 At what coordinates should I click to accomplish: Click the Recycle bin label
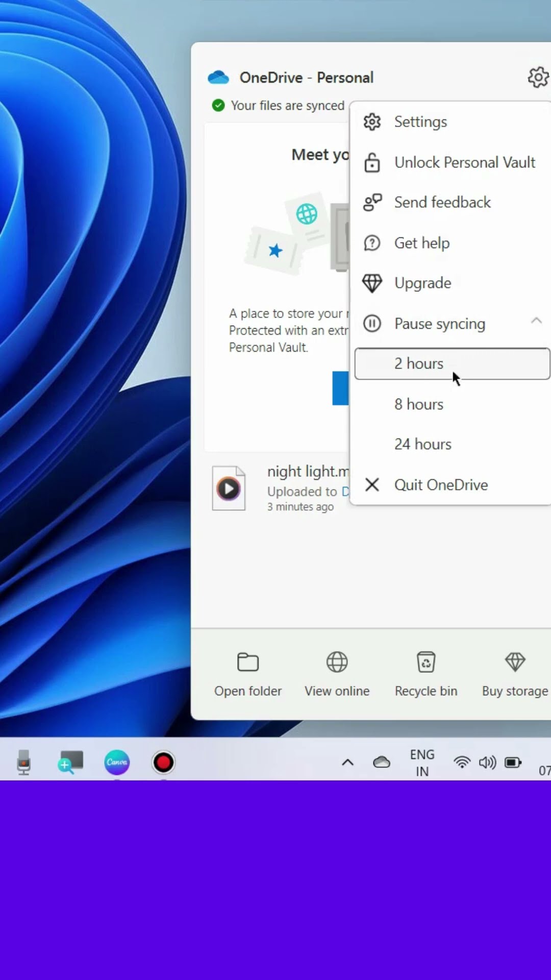point(426,691)
